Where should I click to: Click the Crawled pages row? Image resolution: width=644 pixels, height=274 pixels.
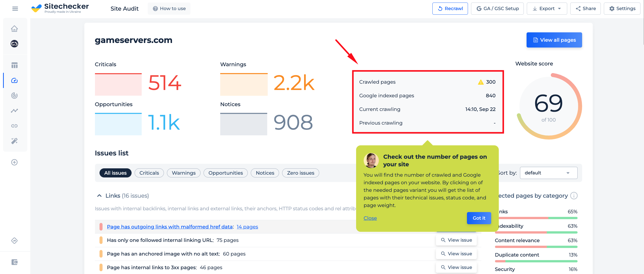(x=427, y=82)
